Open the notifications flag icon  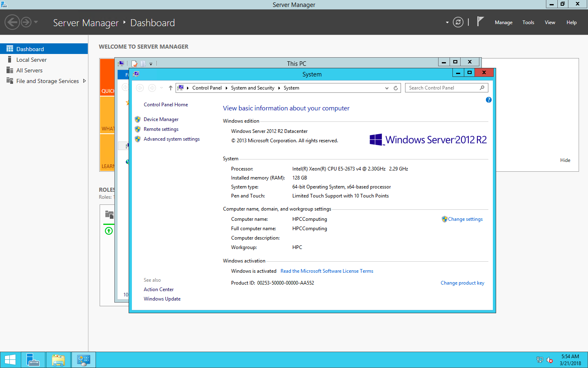pos(480,22)
